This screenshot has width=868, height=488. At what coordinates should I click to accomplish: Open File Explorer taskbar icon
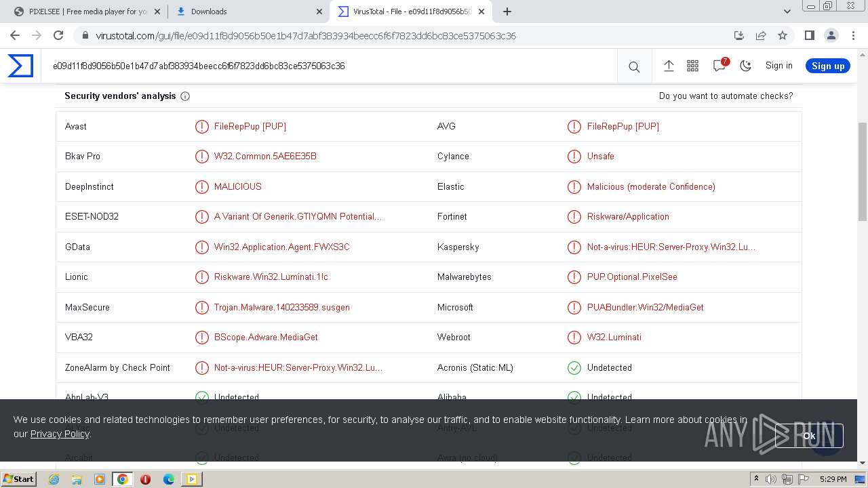(x=77, y=479)
